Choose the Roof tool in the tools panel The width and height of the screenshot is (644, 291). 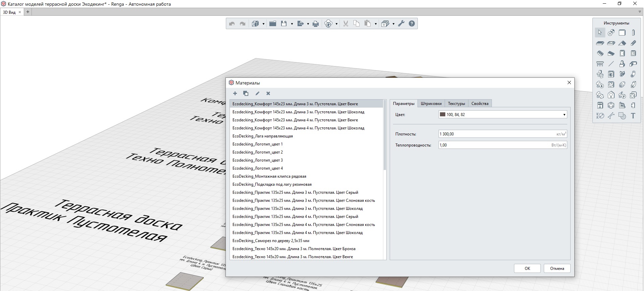pyautogui.click(x=622, y=43)
